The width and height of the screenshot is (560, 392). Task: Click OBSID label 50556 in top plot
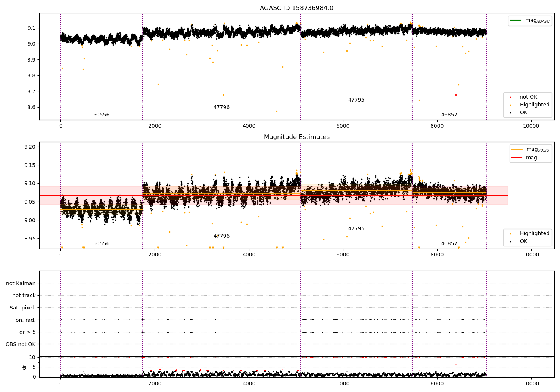(x=102, y=115)
